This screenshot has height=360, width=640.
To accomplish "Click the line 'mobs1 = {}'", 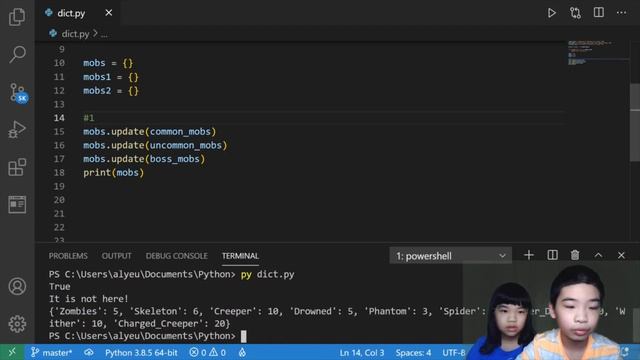I will click(x=111, y=77).
